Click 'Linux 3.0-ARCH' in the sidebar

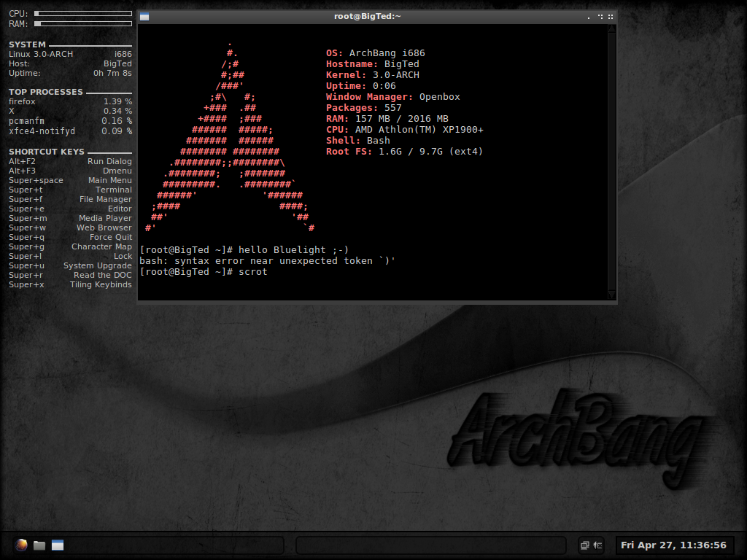[41, 54]
